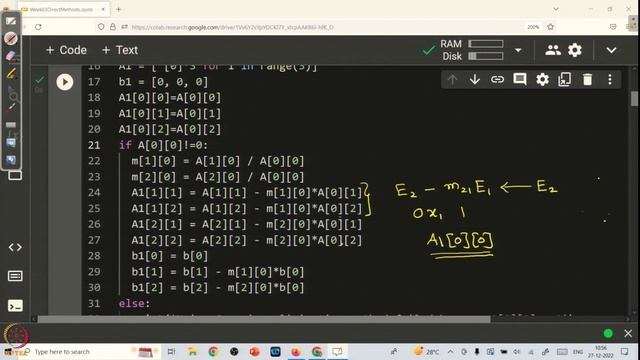The width and height of the screenshot is (640, 360).
Task: Add a comment to the cell
Action: coord(520,79)
